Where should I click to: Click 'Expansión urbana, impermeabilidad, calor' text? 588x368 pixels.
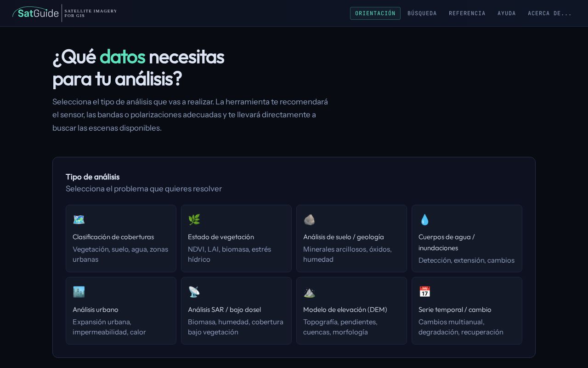(x=109, y=327)
